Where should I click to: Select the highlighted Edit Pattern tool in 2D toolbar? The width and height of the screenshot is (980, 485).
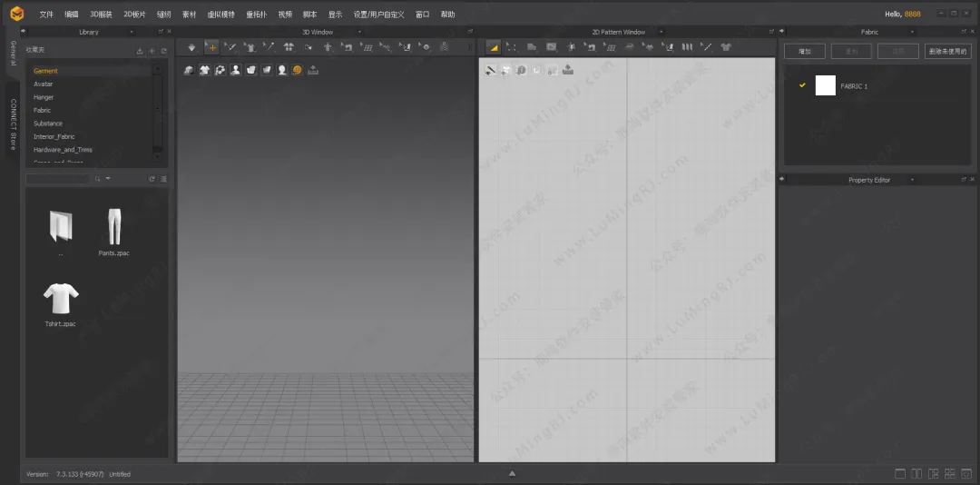(x=494, y=46)
